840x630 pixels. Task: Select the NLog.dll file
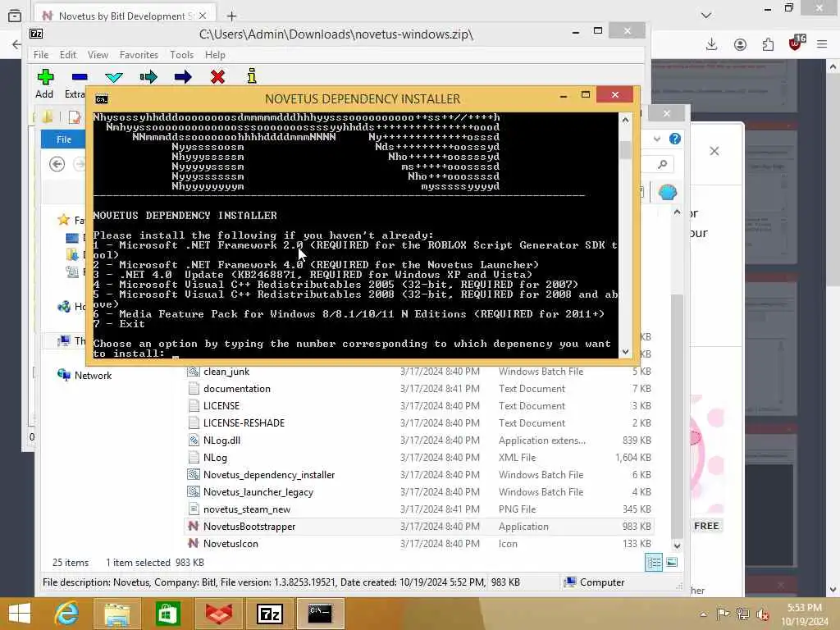coord(419,441)
